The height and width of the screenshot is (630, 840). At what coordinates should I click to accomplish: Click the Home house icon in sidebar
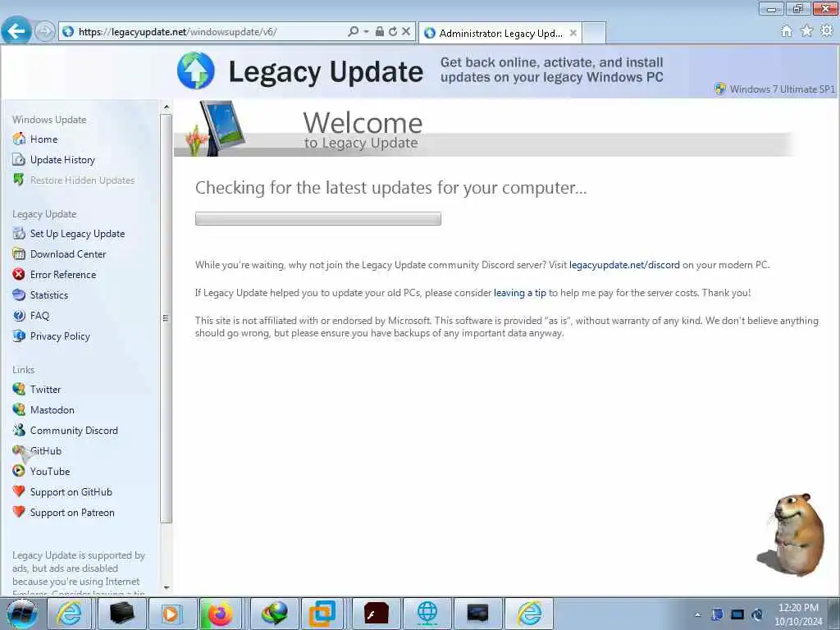click(x=19, y=139)
